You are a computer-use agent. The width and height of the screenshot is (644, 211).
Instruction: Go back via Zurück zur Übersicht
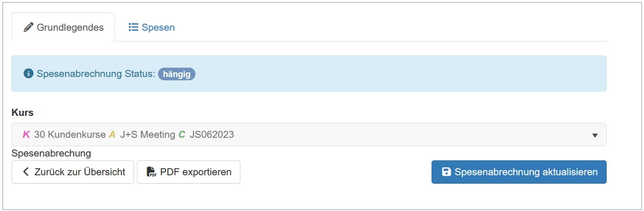pos(73,172)
